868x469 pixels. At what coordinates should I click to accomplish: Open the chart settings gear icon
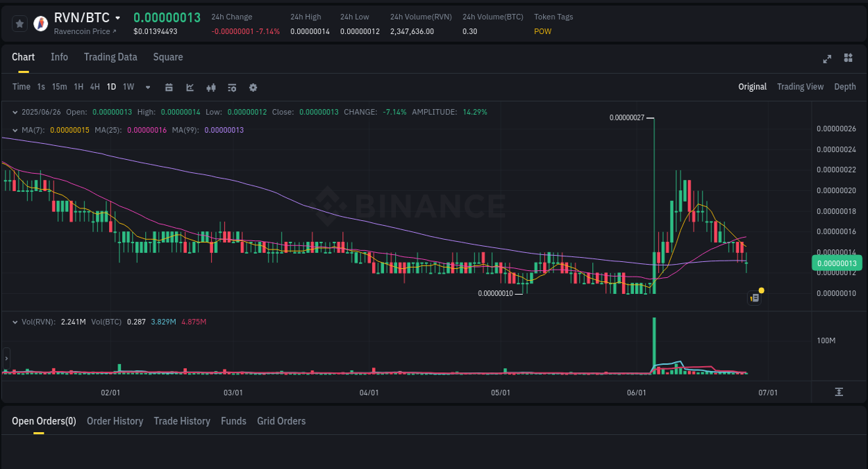[252, 87]
